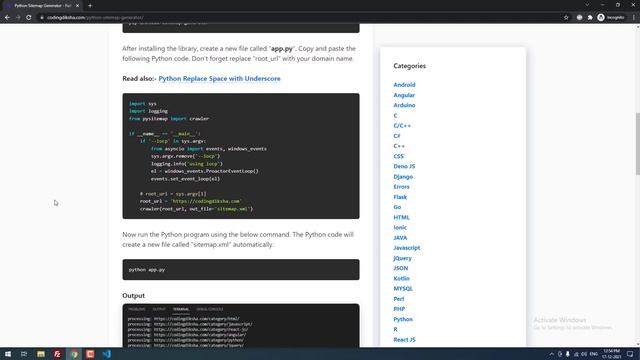Click the address bar URL
Viewport: 640px width, 360px height.
pos(95,18)
